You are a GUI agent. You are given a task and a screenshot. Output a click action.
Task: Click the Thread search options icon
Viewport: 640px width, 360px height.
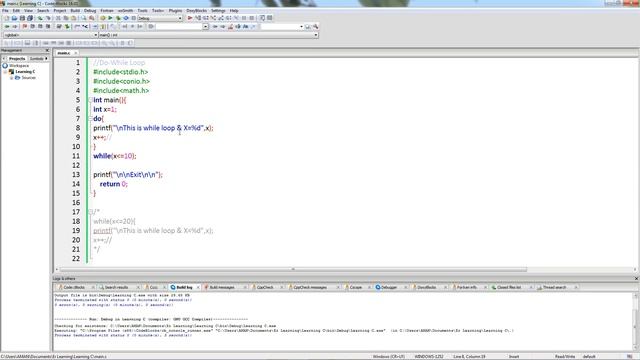click(316, 27)
